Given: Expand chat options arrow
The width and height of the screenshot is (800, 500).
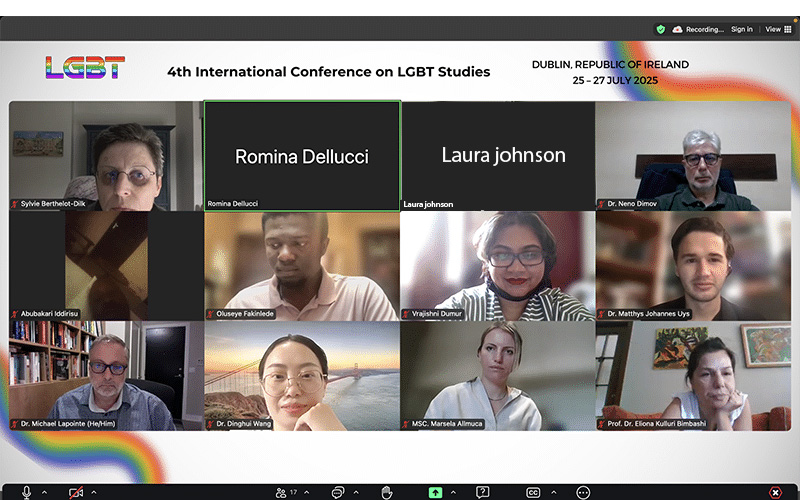Looking at the screenshot, I should point(356,492).
